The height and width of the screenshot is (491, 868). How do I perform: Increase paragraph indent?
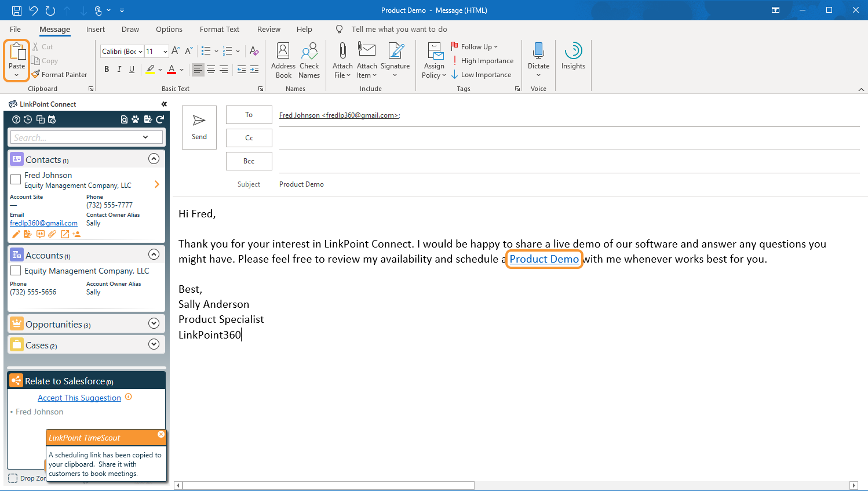click(254, 69)
